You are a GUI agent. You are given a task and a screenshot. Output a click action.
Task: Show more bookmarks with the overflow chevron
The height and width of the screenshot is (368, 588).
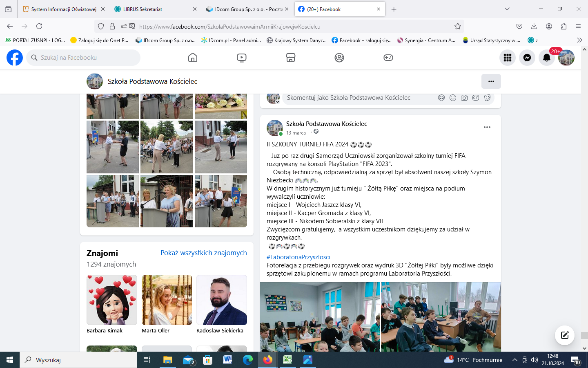point(579,40)
